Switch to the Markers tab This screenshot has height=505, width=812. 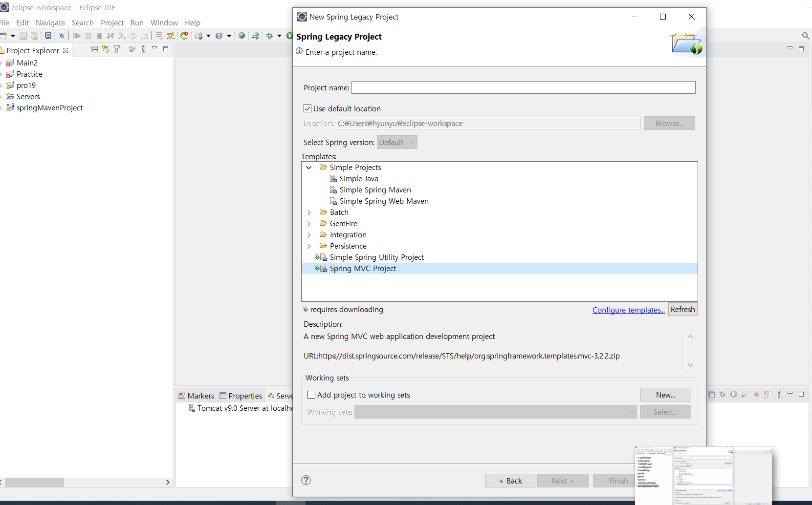point(196,396)
